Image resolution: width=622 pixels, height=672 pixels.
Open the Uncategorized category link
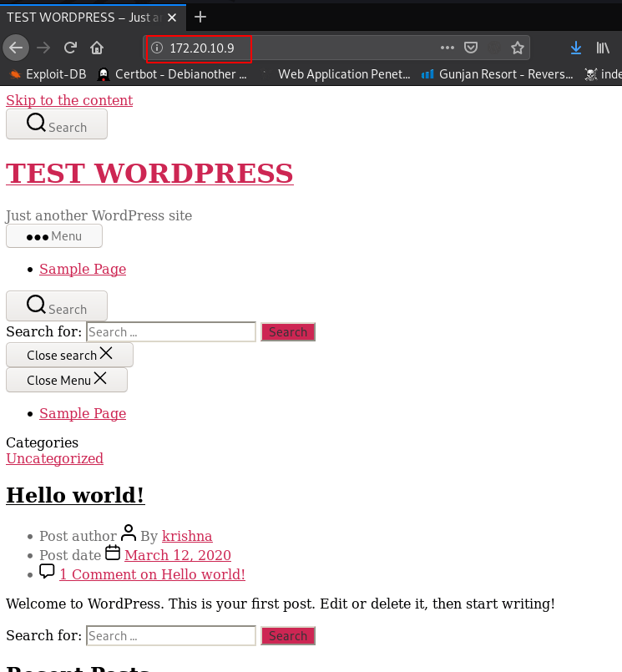click(x=54, y=458)
